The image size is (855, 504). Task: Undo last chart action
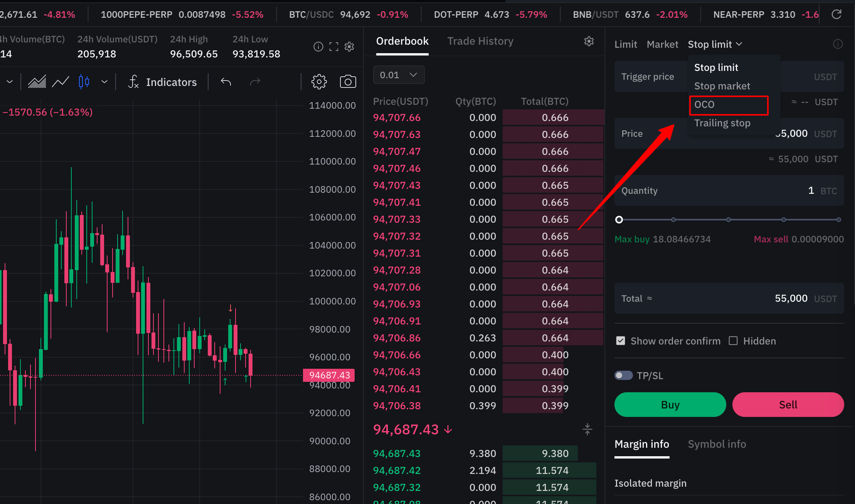click(226, 82)
